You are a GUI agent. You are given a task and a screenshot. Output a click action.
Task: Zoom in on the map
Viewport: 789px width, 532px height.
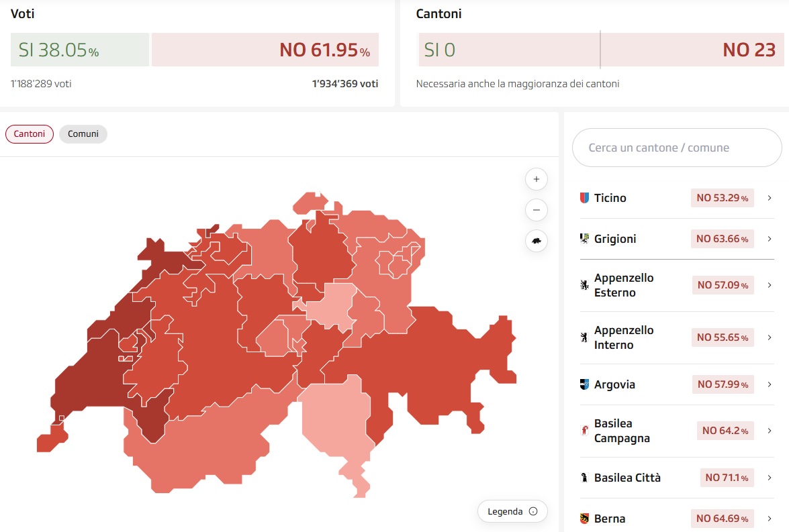pos(536,180)
